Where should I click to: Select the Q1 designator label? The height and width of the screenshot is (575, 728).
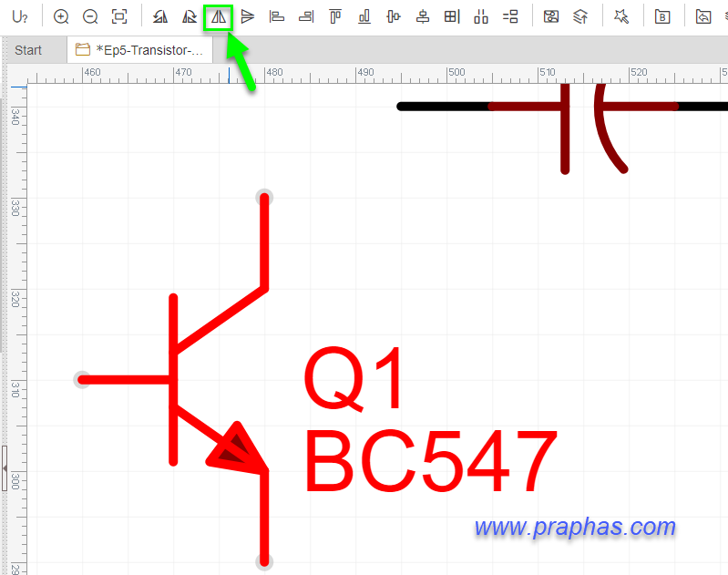pyautogui.click(x=353, y=379)
